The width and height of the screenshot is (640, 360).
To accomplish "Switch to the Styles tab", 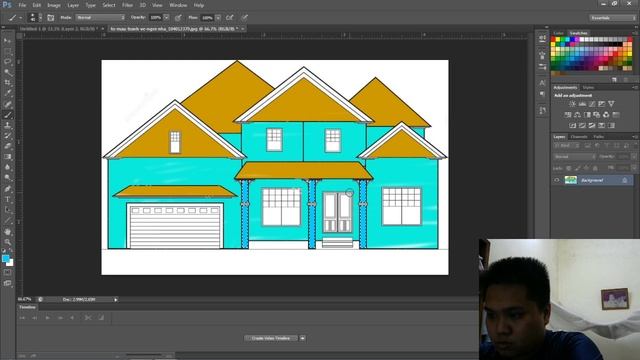I will pyautogui.click(x=588, y=87).
